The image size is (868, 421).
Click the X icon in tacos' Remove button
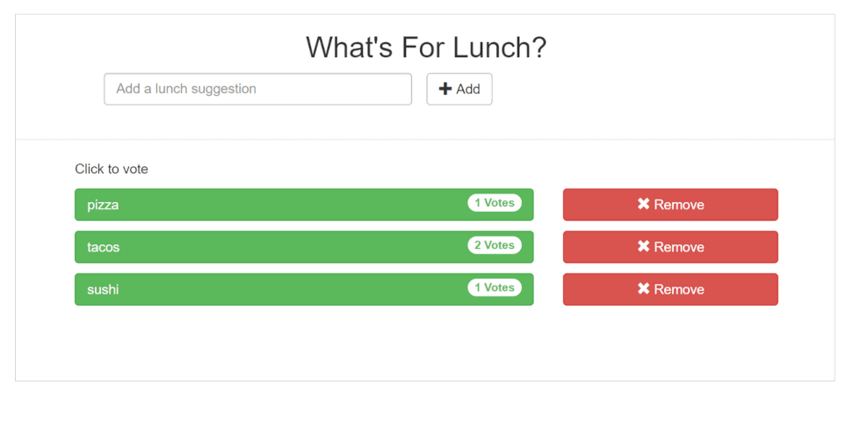pyautogui.click(x=643, y=246)
